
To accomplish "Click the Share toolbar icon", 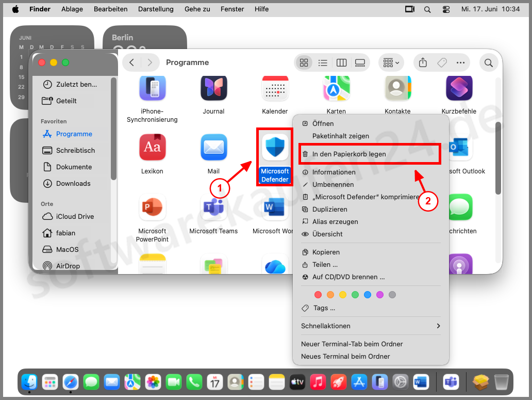I will point(423,62).
